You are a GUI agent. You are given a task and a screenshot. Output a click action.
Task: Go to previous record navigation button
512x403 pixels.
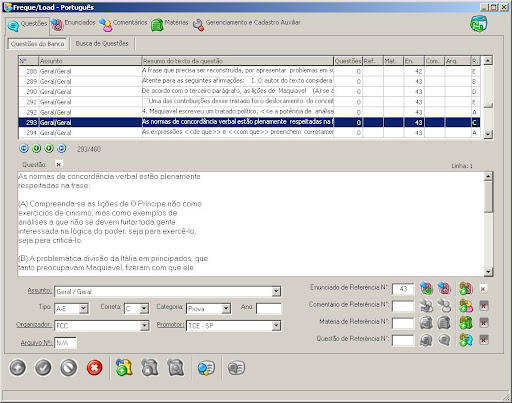[36, 148]
